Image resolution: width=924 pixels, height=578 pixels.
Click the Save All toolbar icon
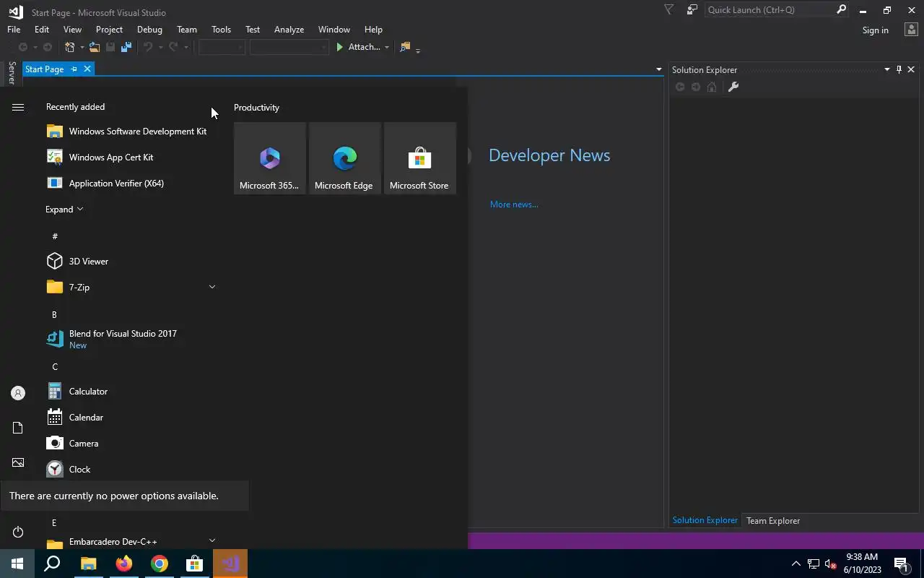point(126,47)
